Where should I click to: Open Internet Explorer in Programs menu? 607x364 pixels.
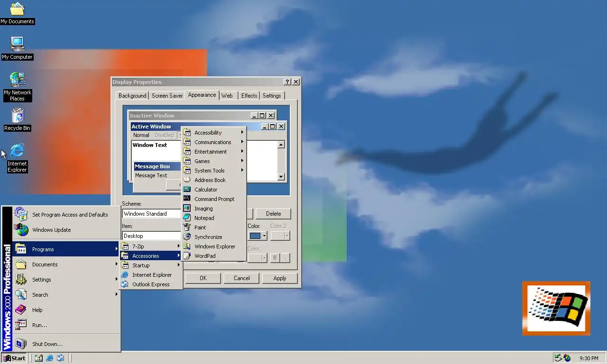pos(151,275)
